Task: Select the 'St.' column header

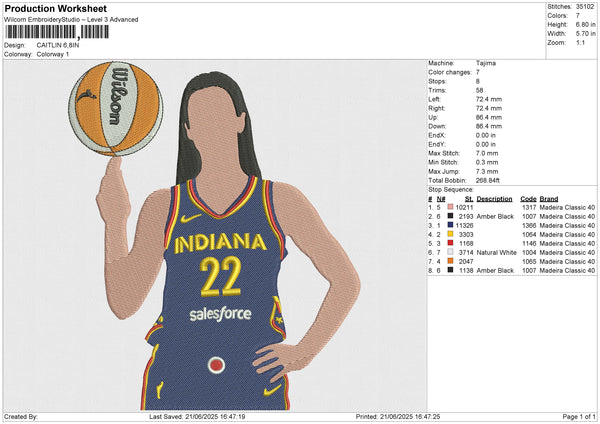Action: [x=469, y=199]
